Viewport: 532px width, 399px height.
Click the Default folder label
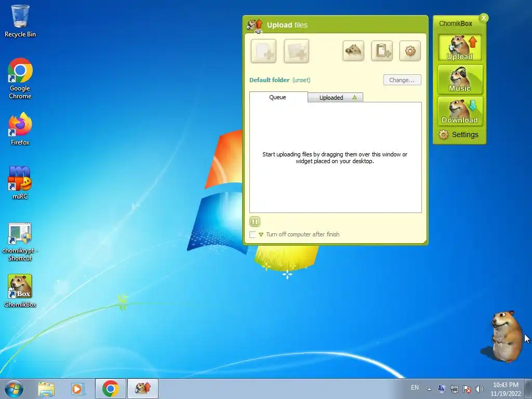[x=270, y=80]
